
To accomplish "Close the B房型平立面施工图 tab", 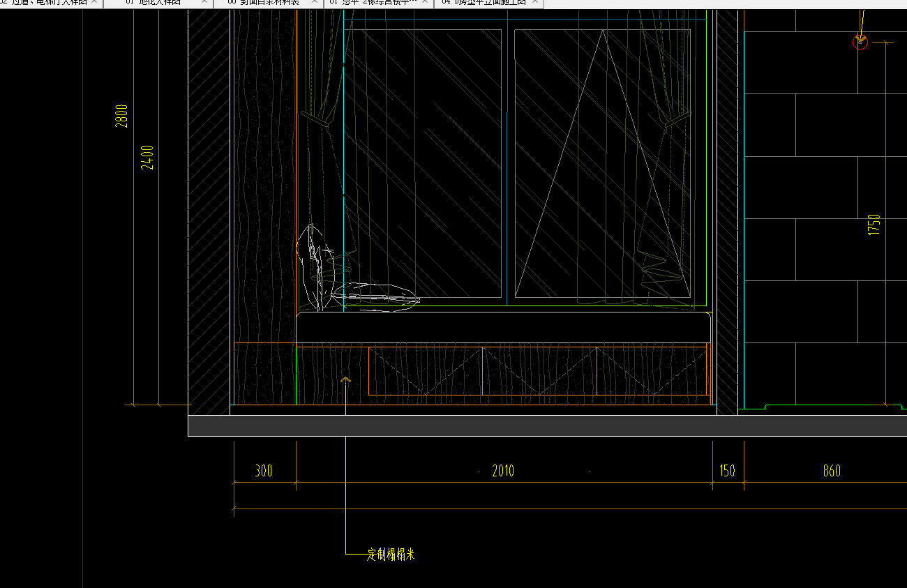I will 535,2.
